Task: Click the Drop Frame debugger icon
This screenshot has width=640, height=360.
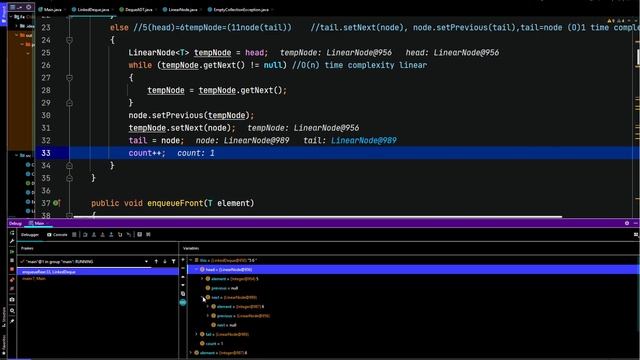Action: click(x=120, y=235)
